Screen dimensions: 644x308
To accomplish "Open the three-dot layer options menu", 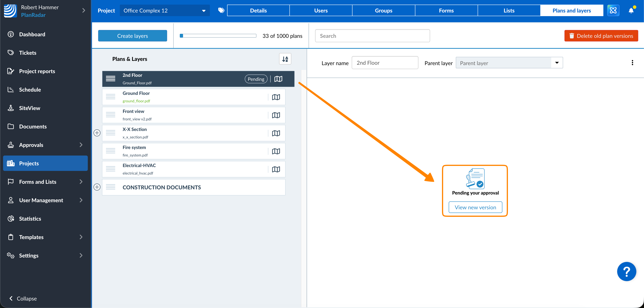I will pos(632,63).
